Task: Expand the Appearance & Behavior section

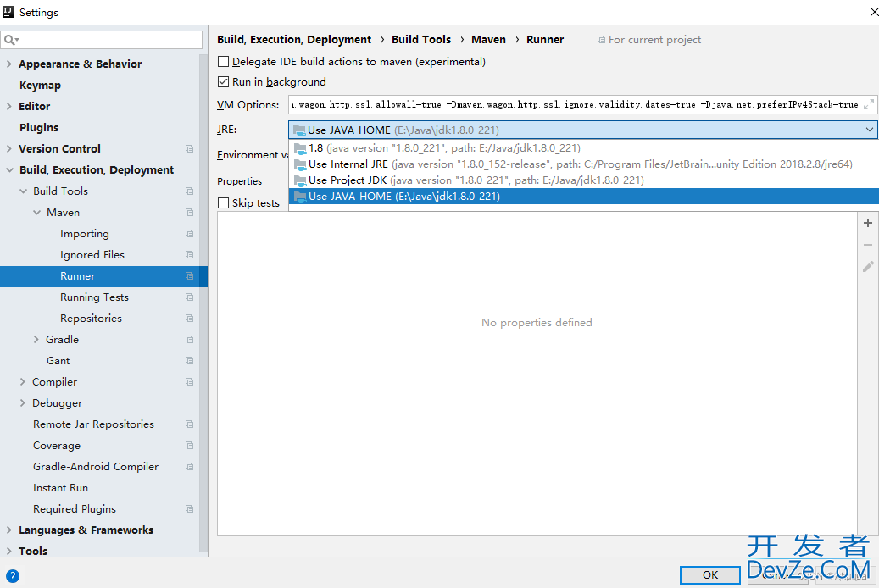Action: (x=9, y=64)
